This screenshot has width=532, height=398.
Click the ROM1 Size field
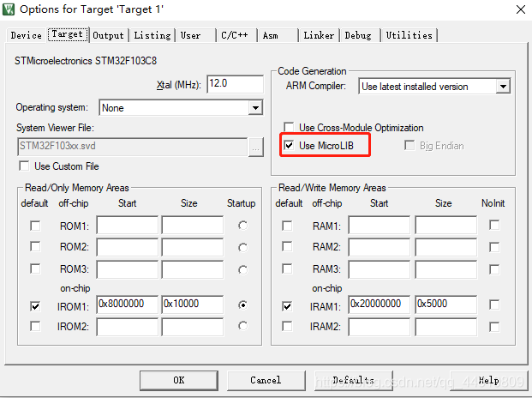(x=193, y=225)
